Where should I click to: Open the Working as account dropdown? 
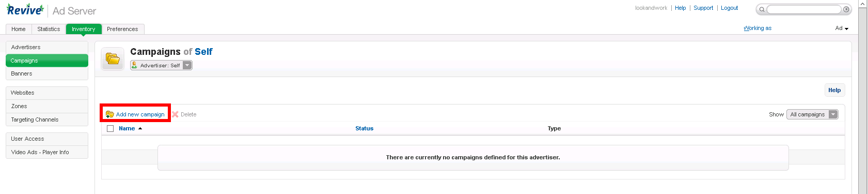(x=842, y=28)
